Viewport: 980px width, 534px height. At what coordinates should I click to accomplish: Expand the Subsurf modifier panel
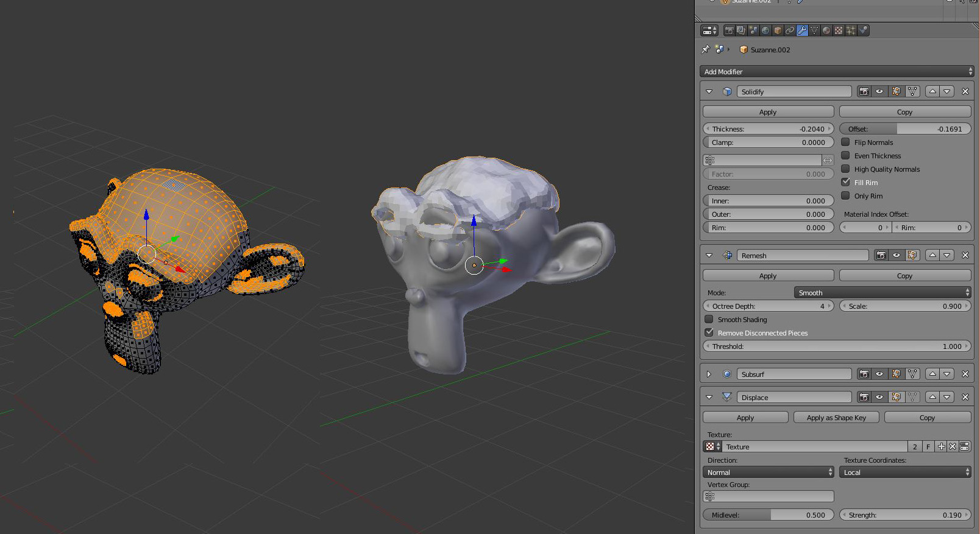(x=709, y=374)
